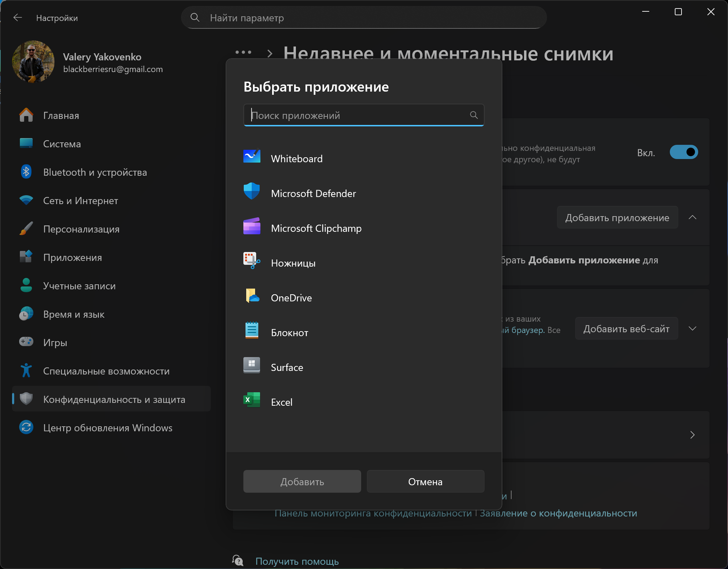Select the Блокнот notepad icon
The image size is (728, 569).
coord(252,330)
